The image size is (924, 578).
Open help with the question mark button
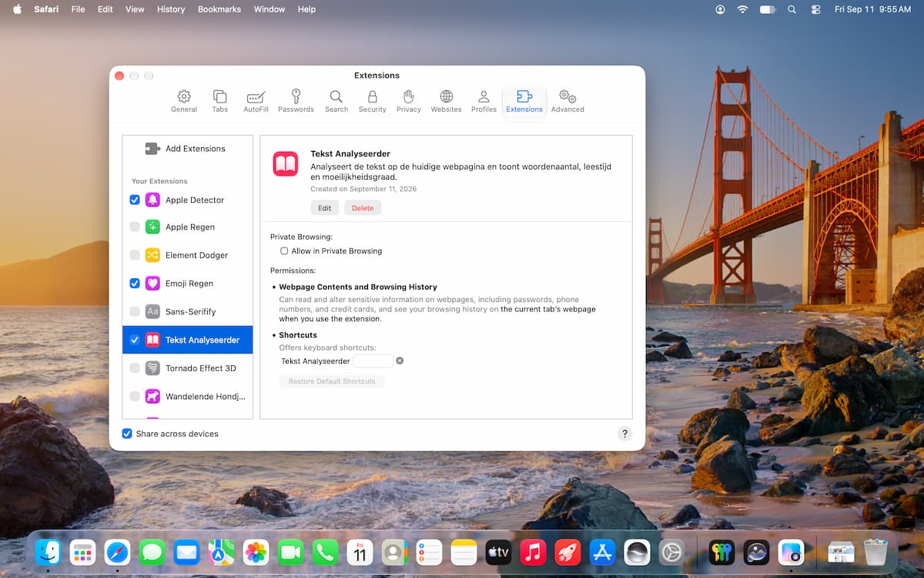(625, 434)
